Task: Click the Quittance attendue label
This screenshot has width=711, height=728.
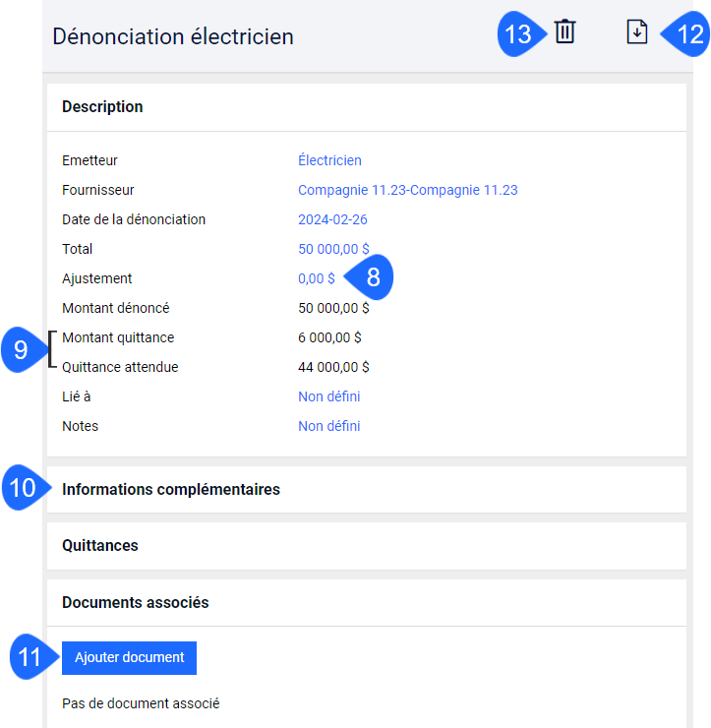Action: 120,367
